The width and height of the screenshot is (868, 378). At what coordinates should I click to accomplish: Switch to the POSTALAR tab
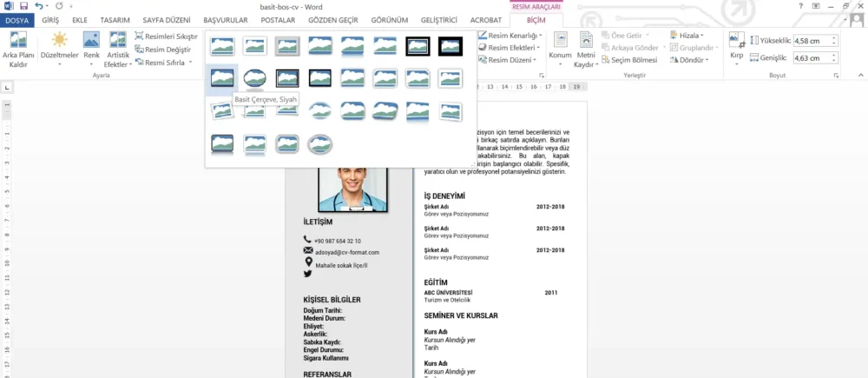coord(278,20)
